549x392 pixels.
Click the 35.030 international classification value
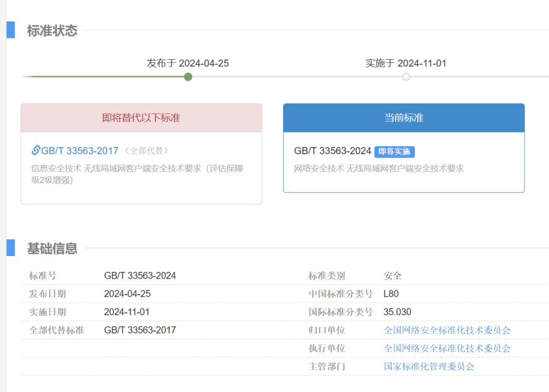tap(396, 312)
